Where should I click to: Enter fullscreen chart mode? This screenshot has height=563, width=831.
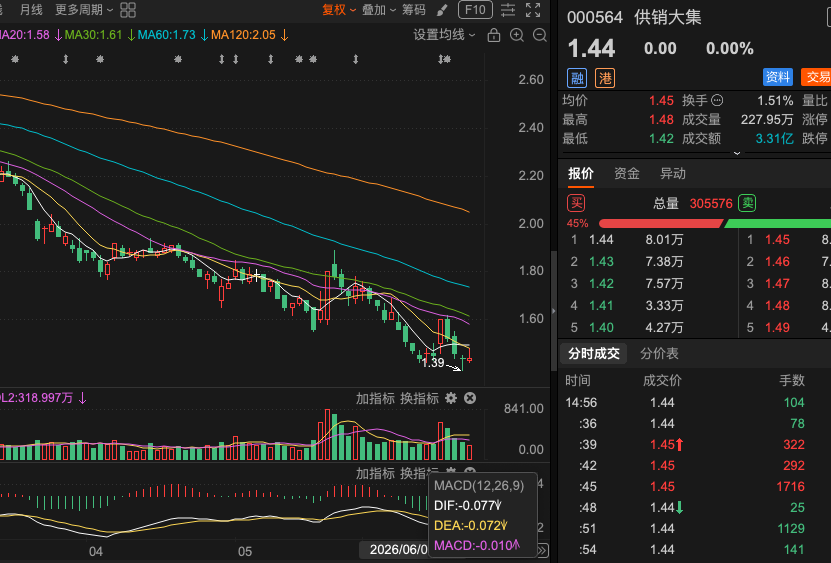click(533, 10)
